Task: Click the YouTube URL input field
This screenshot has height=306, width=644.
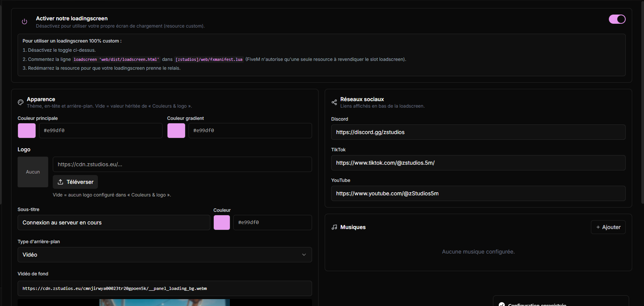Action: coord(478,193)
